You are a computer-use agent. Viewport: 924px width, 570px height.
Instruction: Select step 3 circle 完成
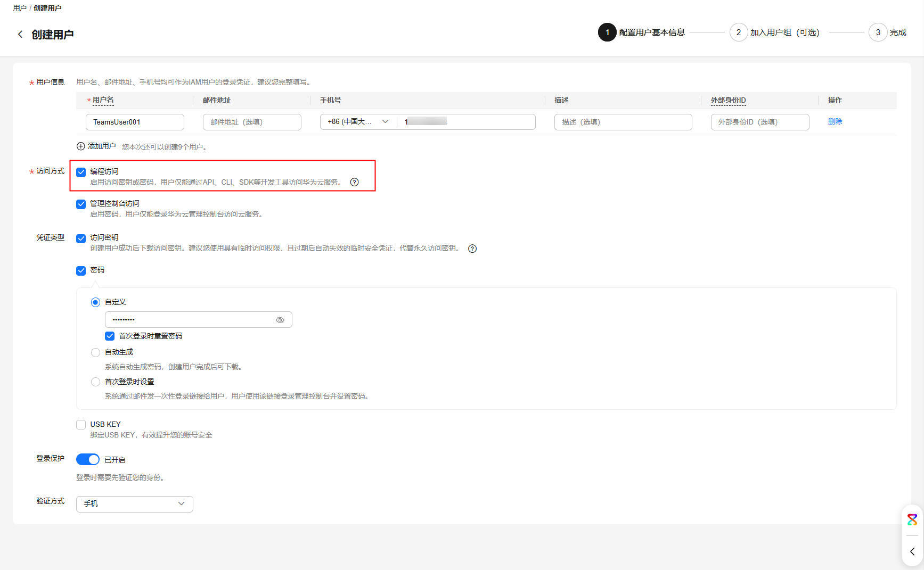878,32
